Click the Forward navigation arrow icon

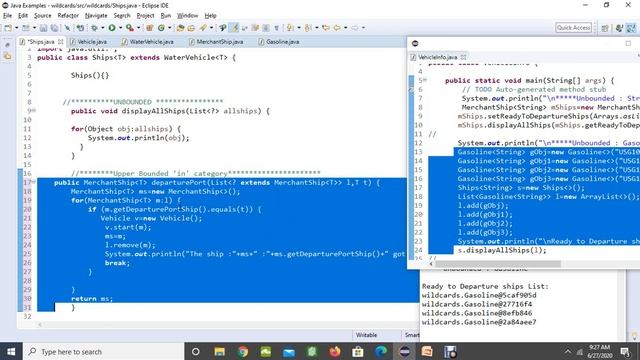355,28
